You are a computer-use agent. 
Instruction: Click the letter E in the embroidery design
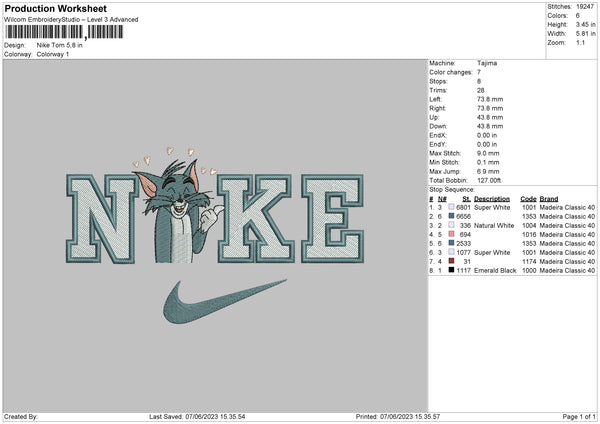pos(332,219)
